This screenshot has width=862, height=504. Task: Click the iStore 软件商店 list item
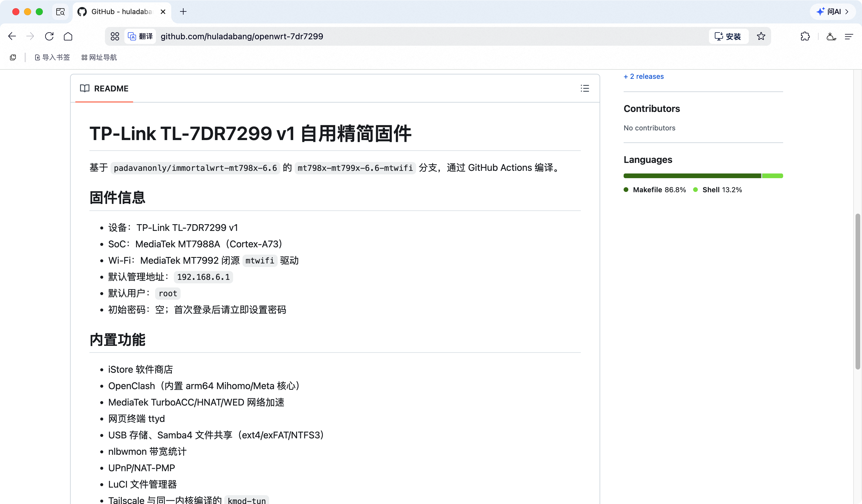140,369
